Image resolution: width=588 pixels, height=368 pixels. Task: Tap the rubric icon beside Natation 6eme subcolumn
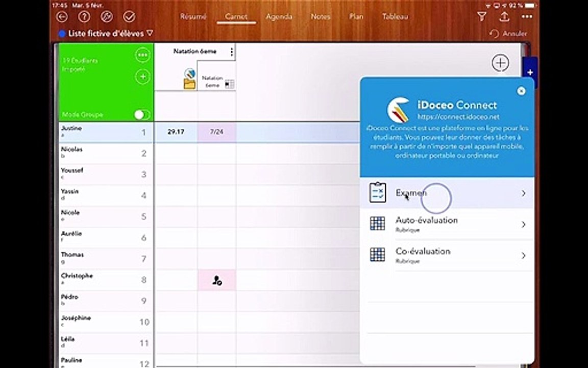tap(229, 84)
